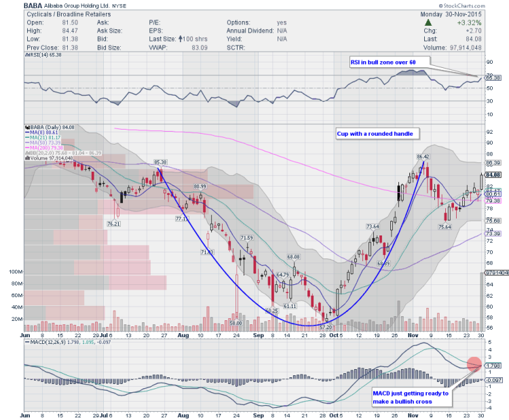Click the -0.097 histogram tag on MACD axis
The width and height of the screenshot is (509, 420).
(x=493, y=380)
